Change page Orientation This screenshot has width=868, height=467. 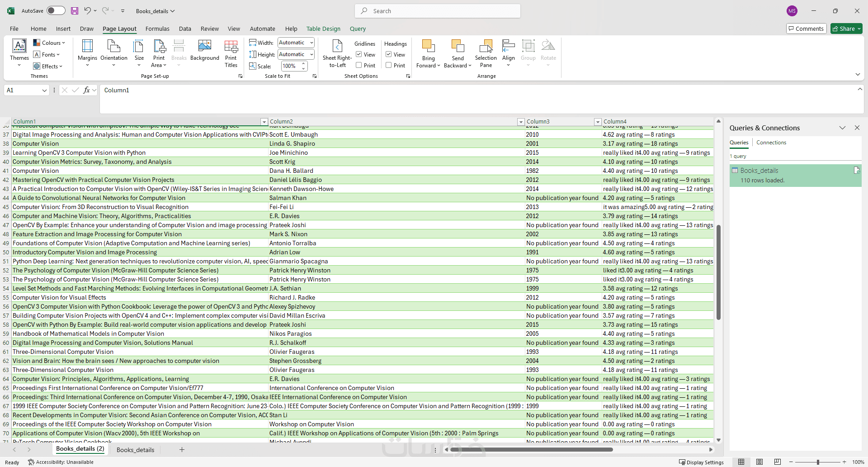click(114, 53)
